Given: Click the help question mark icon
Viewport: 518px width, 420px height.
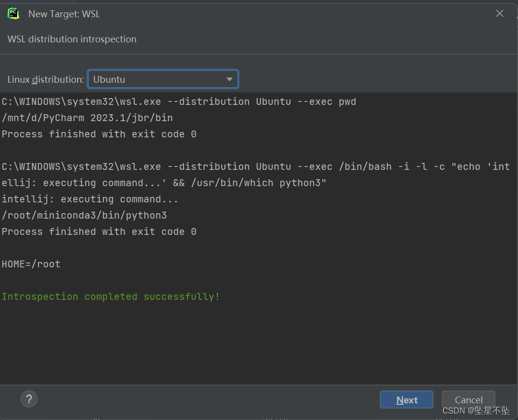Looking at the screenshot, I should 29,399.
